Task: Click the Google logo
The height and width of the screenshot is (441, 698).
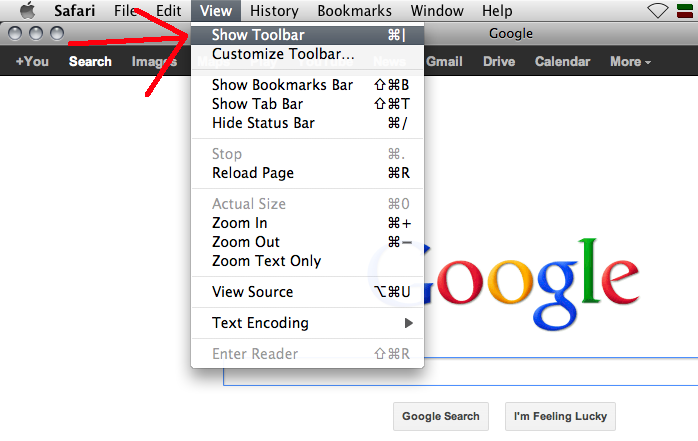Action: 532,283
